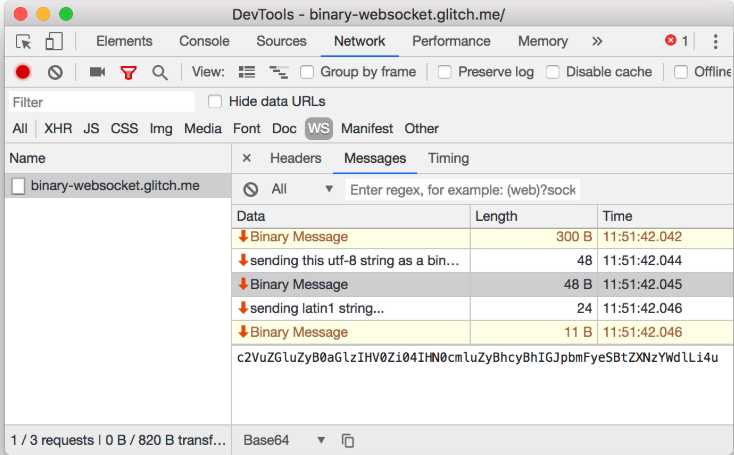Screen dimensions: 734x455
Task: Switch to large request rows view icon
Action: click(x=247, y=72)
